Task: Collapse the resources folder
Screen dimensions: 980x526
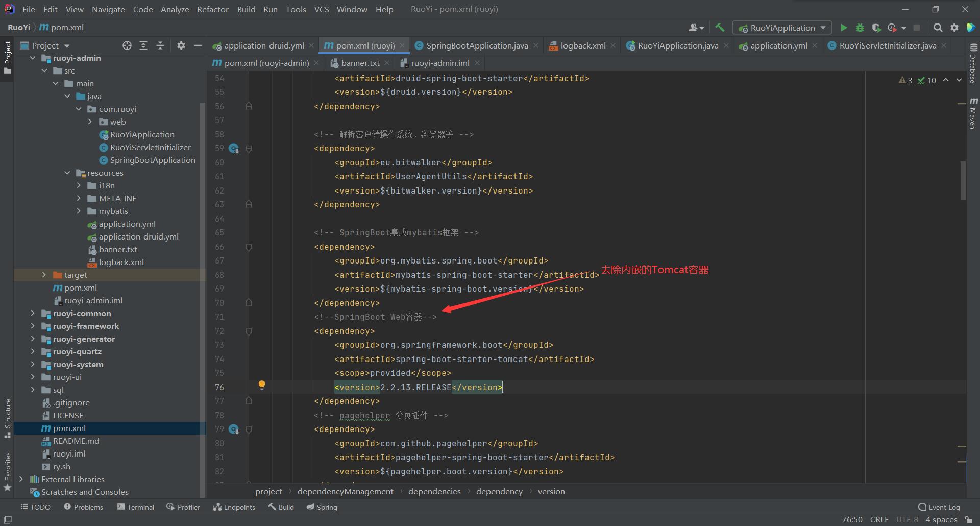Action: pos(67,173)
